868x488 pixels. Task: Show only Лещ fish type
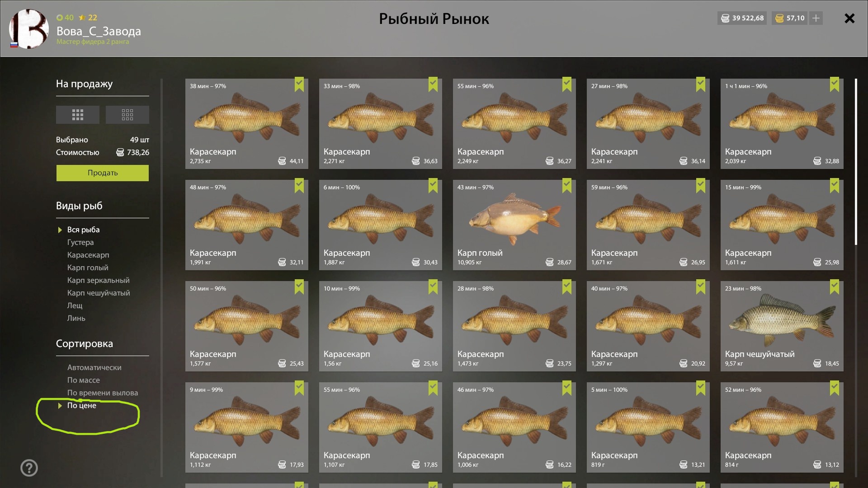pyautogui.click(x=75, y=305)
